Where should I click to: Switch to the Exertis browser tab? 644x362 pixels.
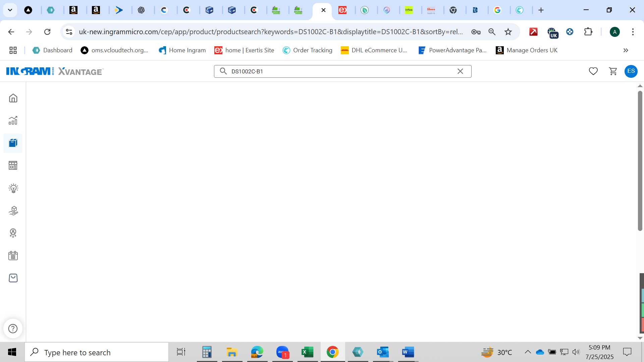342,10
